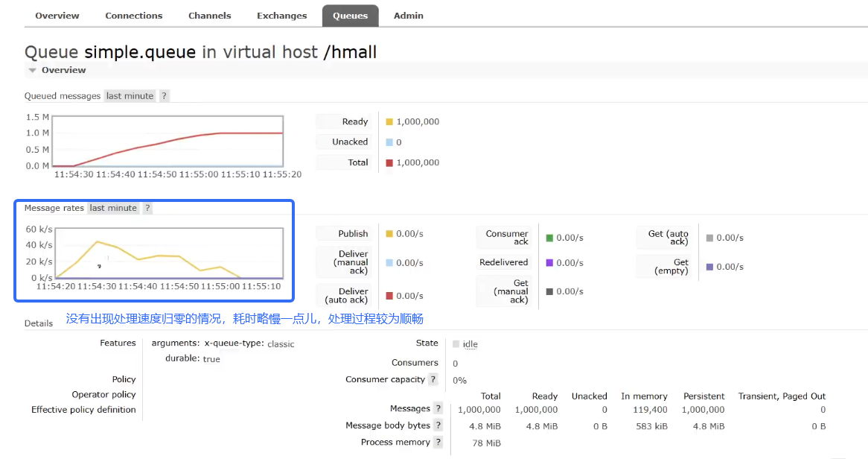This screenshot has width=868, height=459.
Task: Open the Overview tab
Action: pyautogui.click(x=57, y=16)
